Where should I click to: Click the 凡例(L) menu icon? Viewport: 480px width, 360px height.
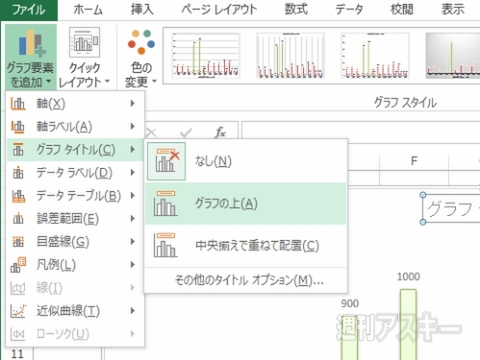(x=18, y=265)
